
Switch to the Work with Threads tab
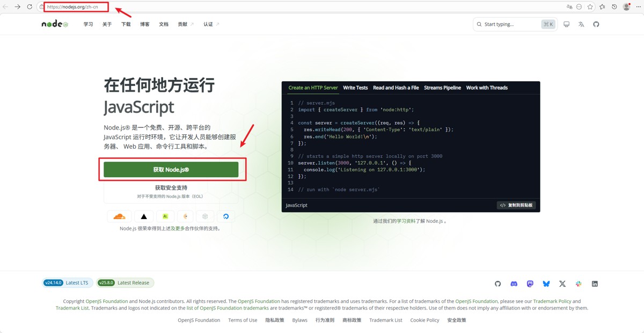(487, 88)
